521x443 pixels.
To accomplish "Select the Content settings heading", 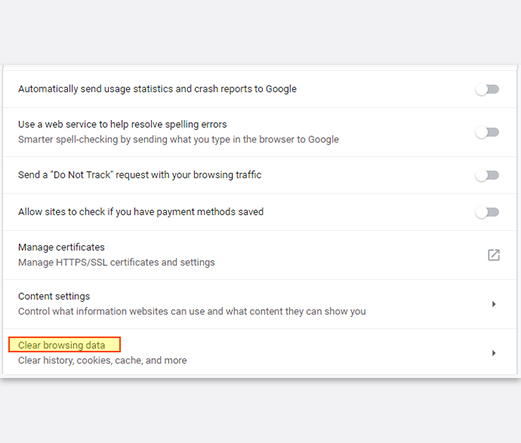I will click(x=54, y=296).
